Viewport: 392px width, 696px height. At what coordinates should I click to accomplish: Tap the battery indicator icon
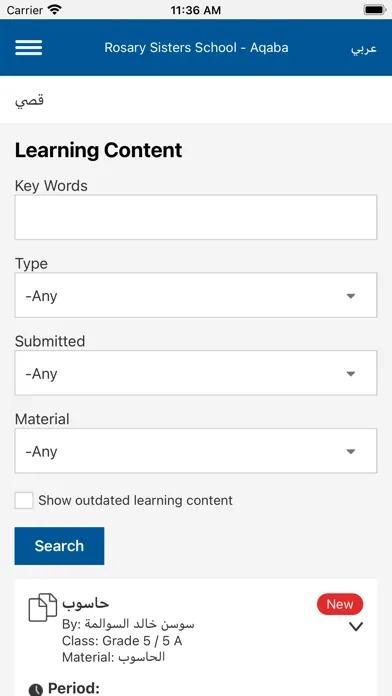click(375, 10)
